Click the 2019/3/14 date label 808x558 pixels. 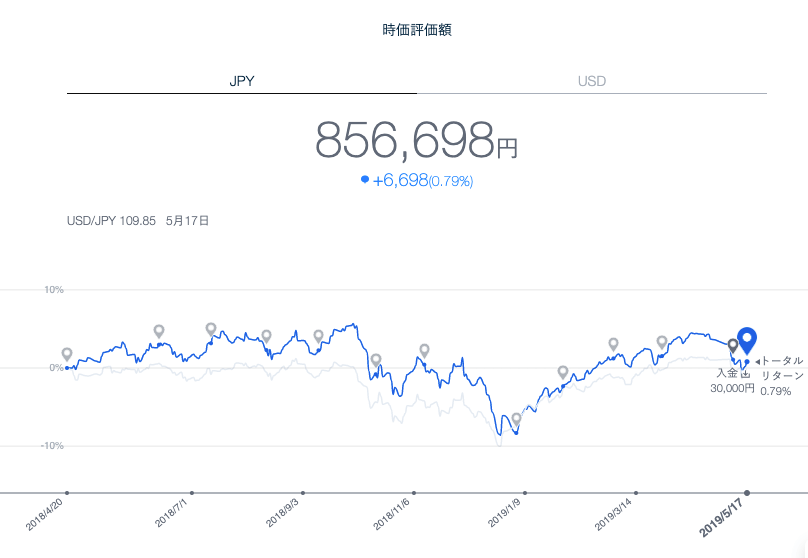[x=616, y=512]
